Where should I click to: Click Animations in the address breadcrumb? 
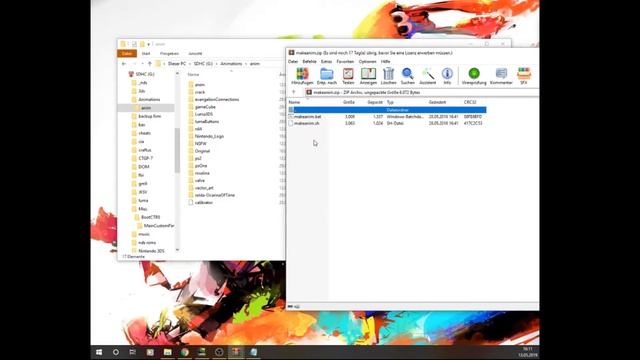(231, 64)
